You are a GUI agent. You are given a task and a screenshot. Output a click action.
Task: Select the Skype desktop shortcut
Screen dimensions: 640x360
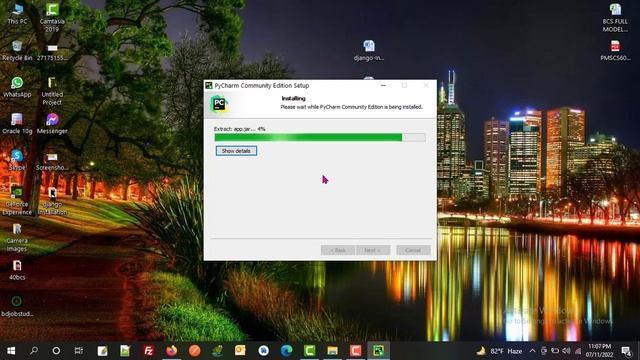tap(17, 160)
